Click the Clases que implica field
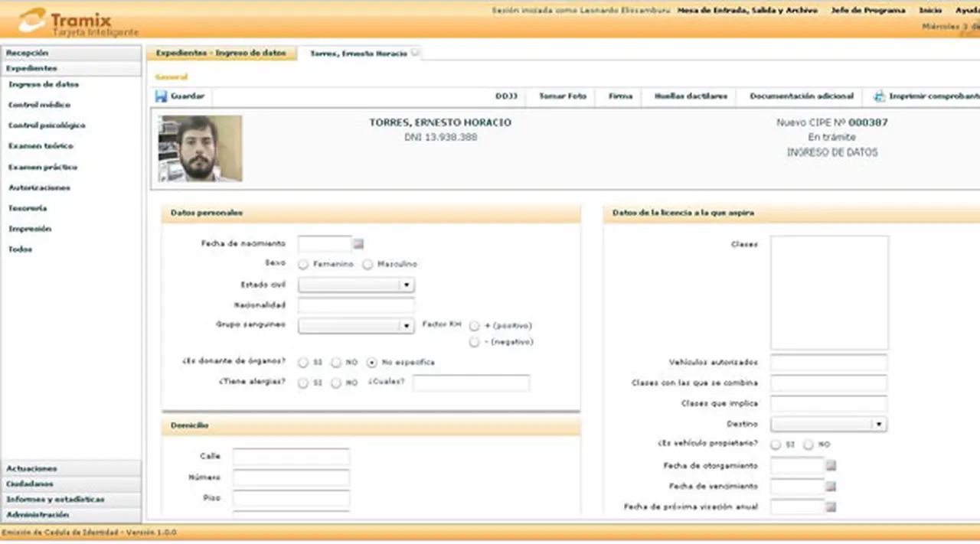Image resolution: width=980 pixels, height=544 pixels. [x=828, y=404]
